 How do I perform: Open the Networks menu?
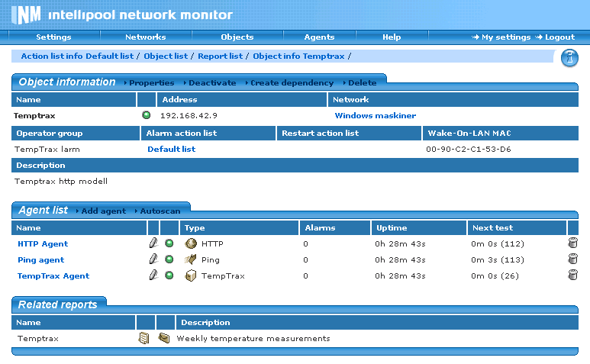(x=145, y=37)
